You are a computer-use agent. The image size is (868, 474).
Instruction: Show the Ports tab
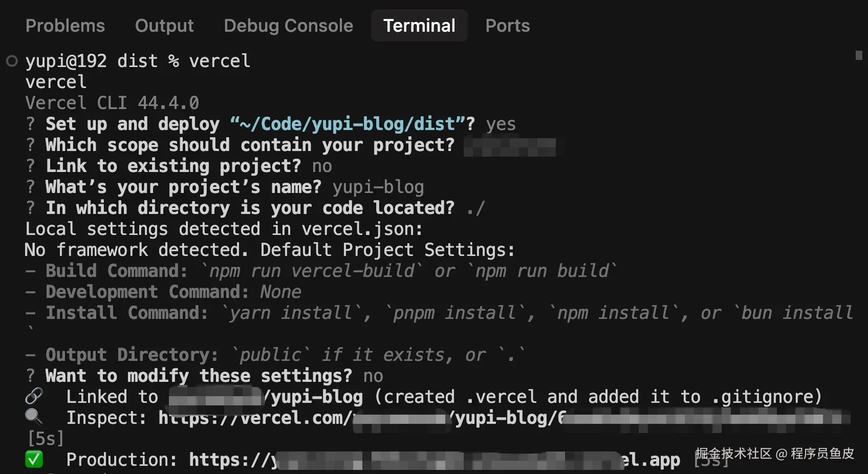[507, 26]
